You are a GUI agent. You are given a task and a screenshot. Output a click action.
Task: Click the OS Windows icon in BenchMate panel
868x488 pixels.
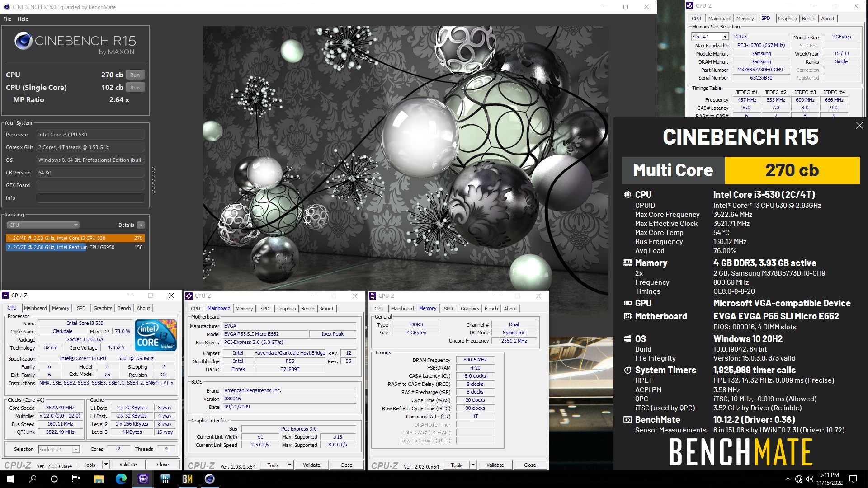click(x=627, y=339)
